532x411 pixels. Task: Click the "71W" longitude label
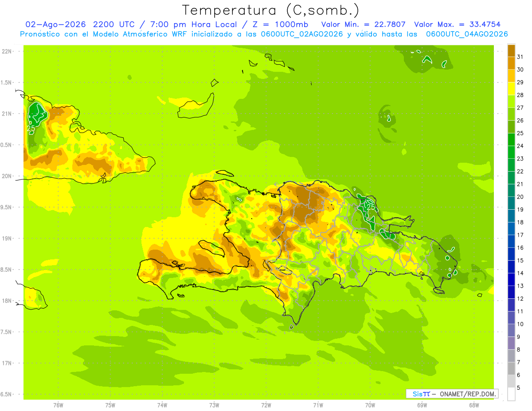[318, 405]
